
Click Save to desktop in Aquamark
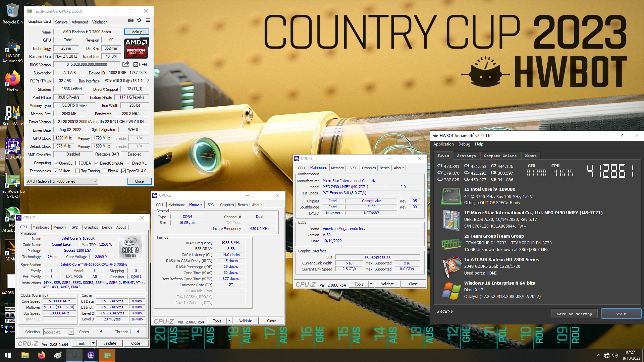coord(574,314)
